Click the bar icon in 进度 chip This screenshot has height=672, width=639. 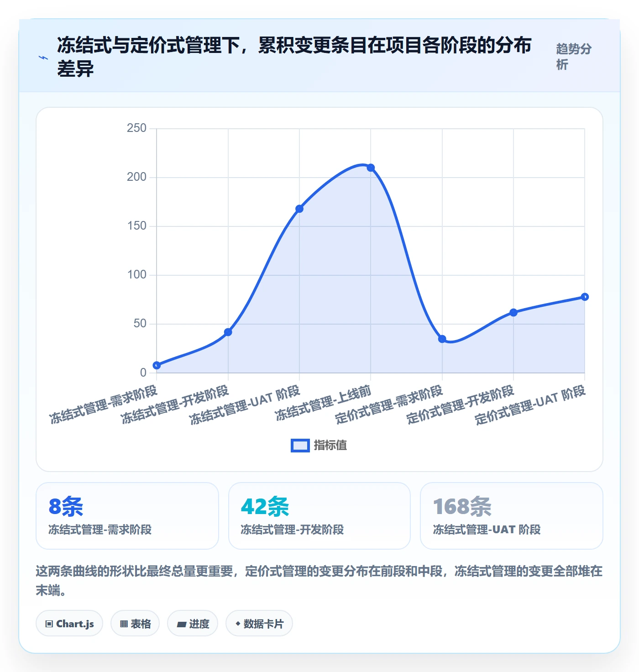pos(182,624)
